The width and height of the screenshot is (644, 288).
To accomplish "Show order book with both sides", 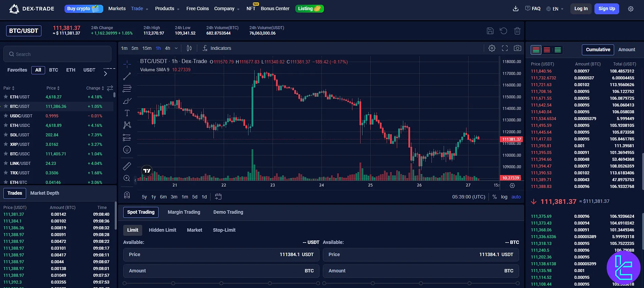I will (x=536, y=50).
